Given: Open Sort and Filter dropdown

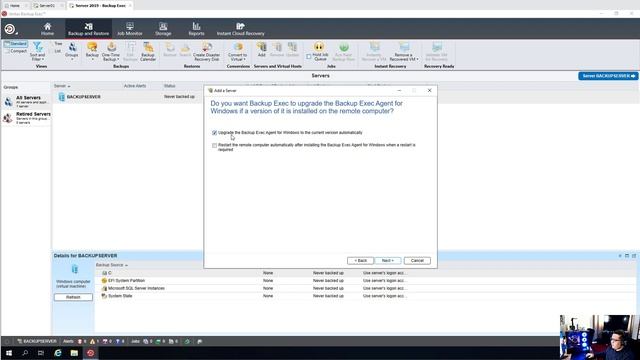Looking at the screenshot, I should 38,51.
